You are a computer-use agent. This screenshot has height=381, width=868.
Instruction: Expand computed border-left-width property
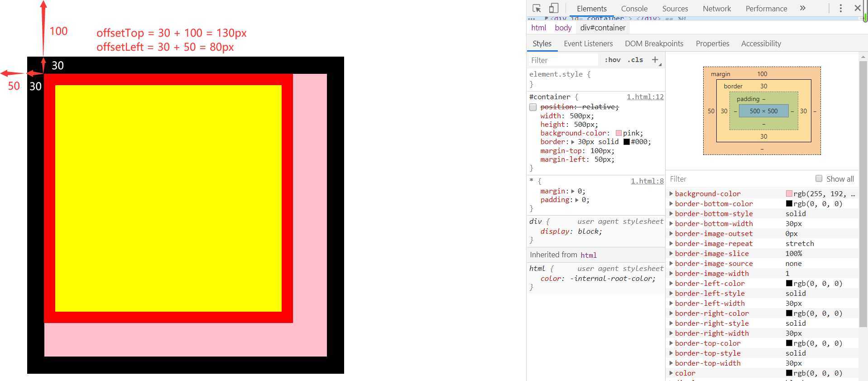(x=671, y=303)
